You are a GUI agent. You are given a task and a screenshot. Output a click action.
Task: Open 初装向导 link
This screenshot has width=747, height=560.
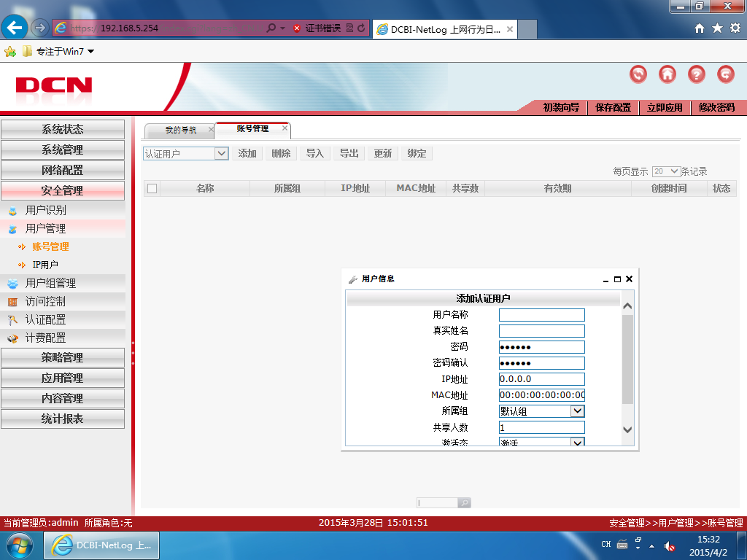(x=561, y=108)
